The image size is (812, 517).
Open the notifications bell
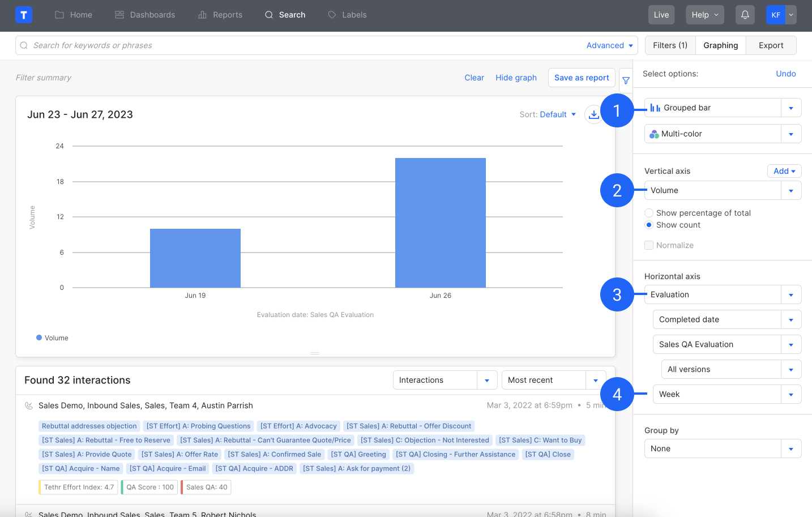click(x=745, y=15)
